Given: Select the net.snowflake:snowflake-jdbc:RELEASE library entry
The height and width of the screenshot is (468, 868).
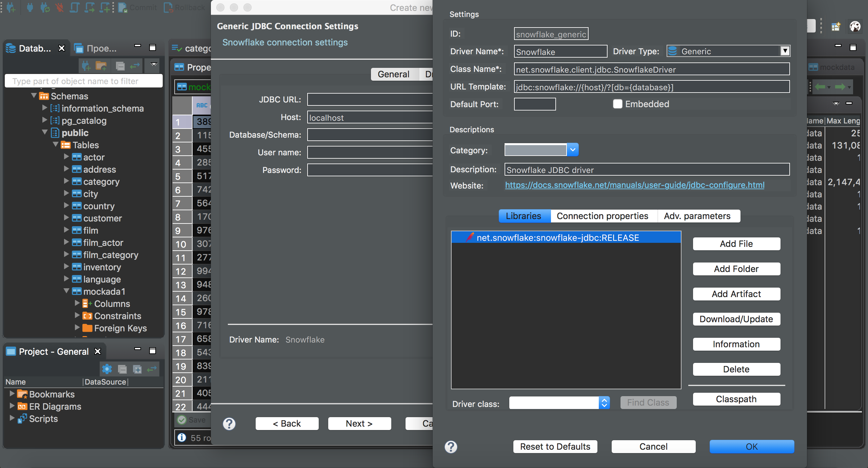Looking at the screenshot, I should 567,237.
